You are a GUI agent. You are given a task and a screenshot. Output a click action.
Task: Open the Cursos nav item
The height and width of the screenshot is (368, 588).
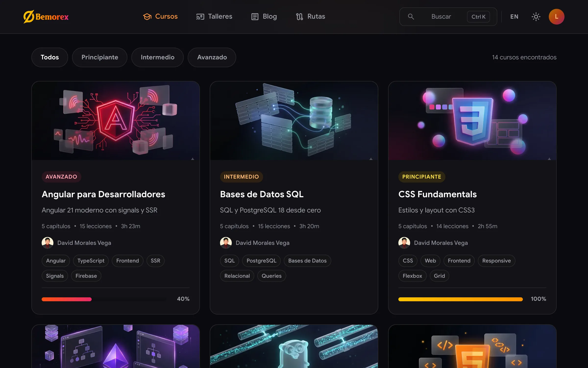click(x=160, y=16)
